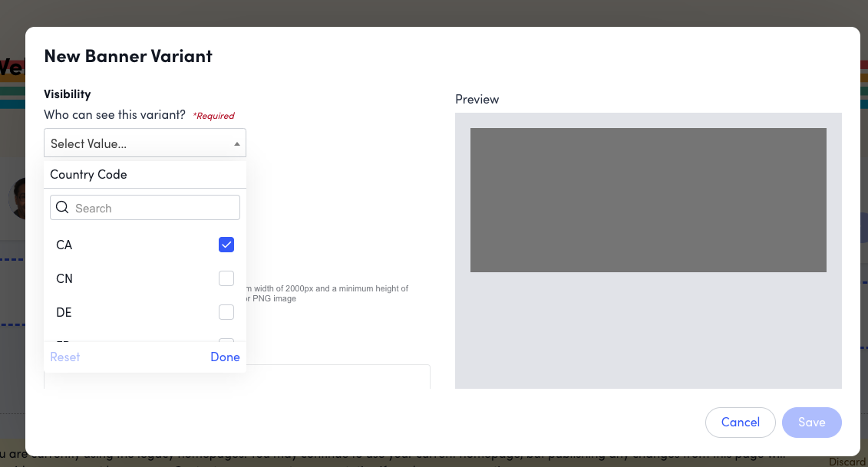Select the CA option label
Screen dimensions: 868x467
tap(64, 245)
